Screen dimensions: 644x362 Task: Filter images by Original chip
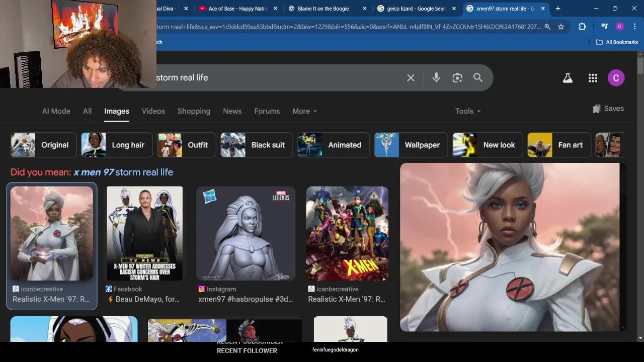pos(44,145)
